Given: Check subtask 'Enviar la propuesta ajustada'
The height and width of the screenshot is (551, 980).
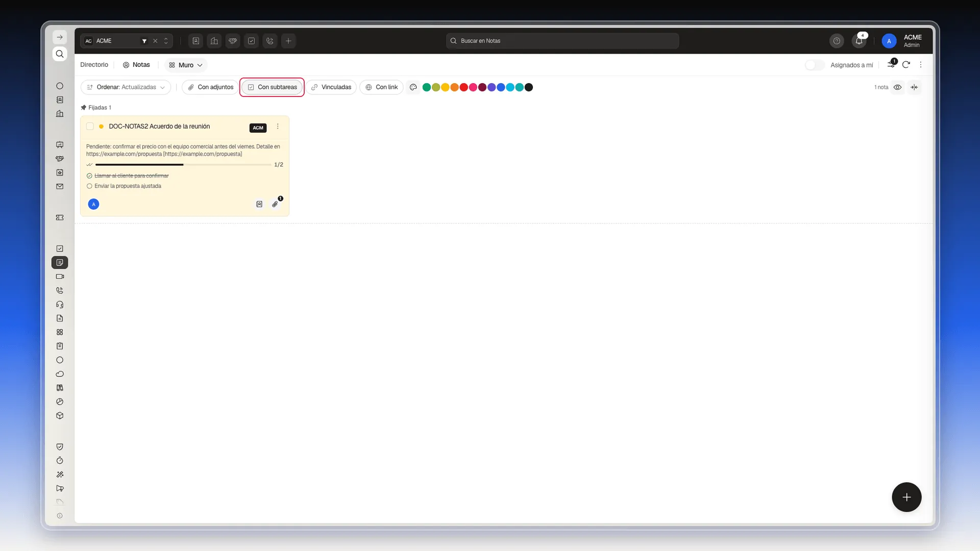Looking at the screenshot, I should click(89, 186).
